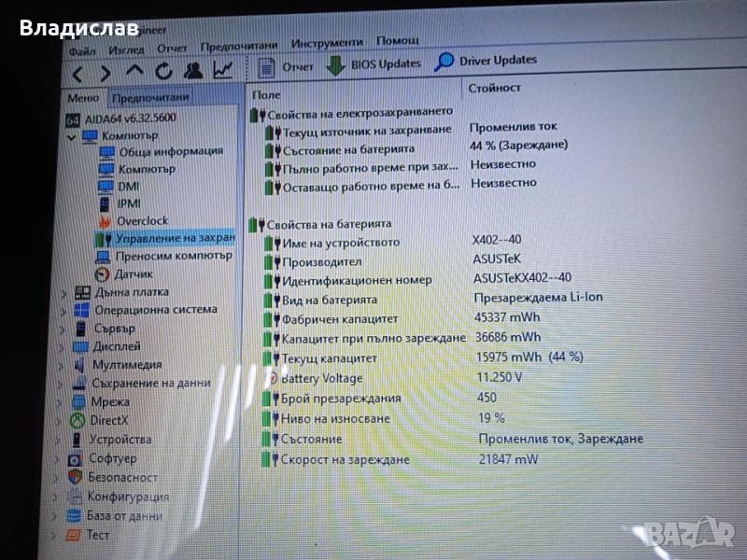The height and width of the screenshot is (560, 747).
Task: Select Фабричен капацитет row
Action: [x=331, y=319]
